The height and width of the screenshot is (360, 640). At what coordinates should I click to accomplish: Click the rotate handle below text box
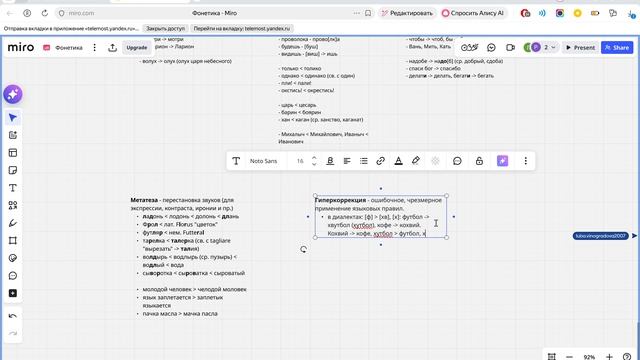(303, 249)
